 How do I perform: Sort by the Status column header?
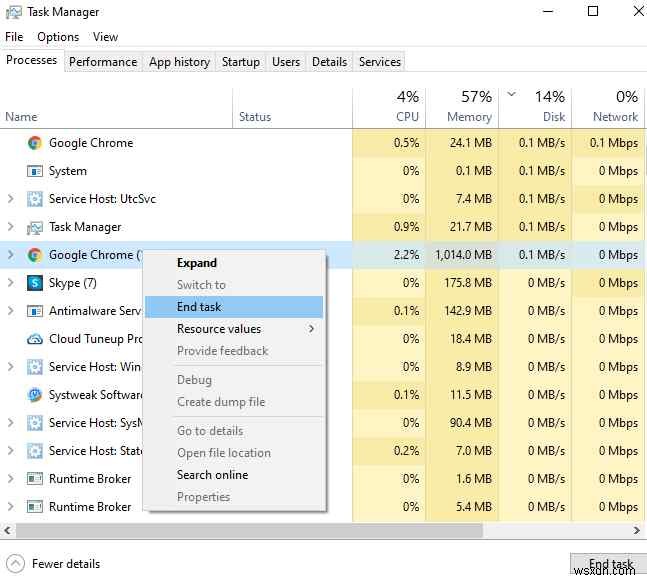(293, 108)
